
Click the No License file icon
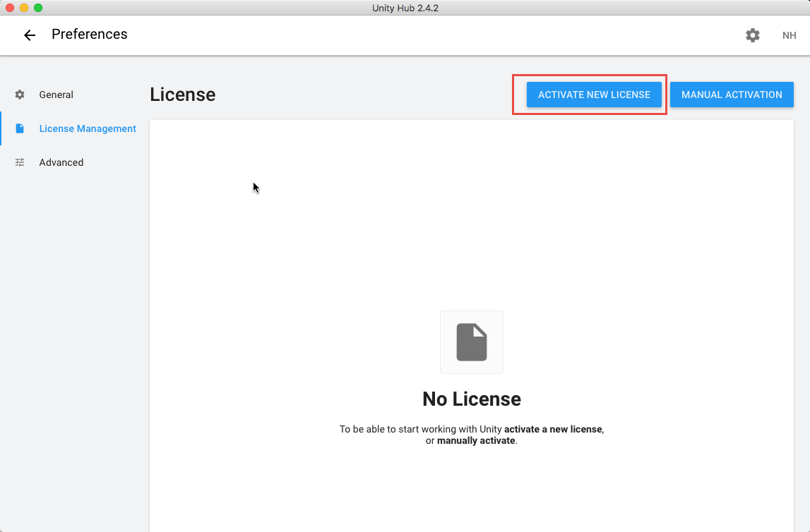click(x=472, y=342)
